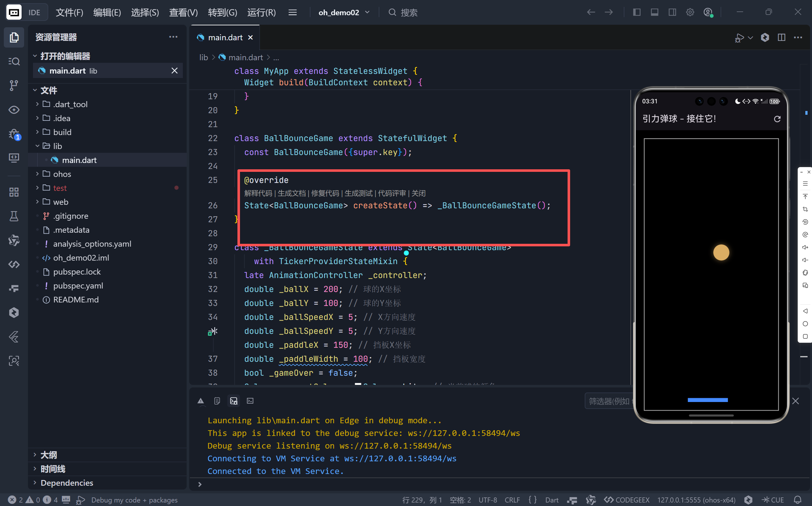Click the CODEGEEX status bar item
The height and width of the screenshot is (506, 812).
coord(627,500)
